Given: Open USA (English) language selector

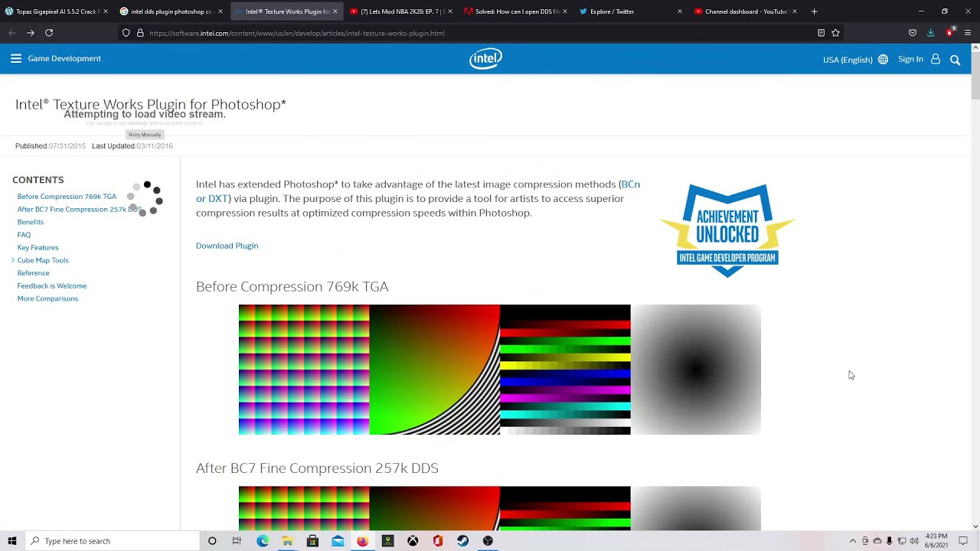Looking at the screenshot, I should point(848,60).
